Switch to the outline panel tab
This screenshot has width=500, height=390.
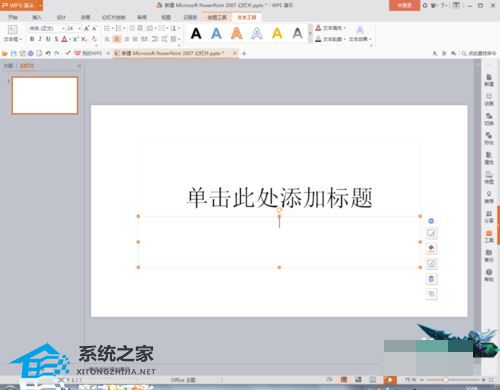click(8, 66)
